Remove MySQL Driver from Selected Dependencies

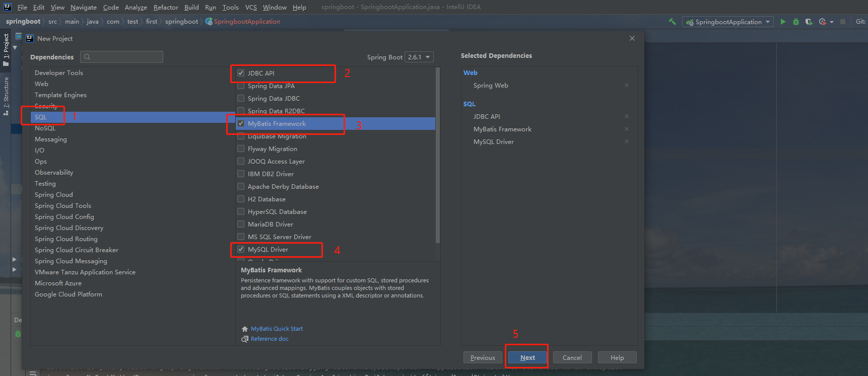coord(627,141)
